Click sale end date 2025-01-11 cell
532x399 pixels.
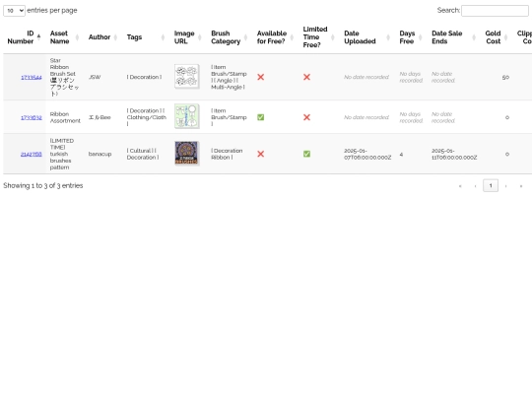(454, 154)
